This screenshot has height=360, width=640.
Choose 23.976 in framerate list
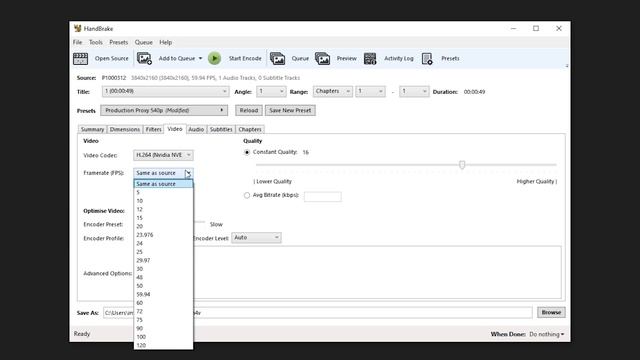click(163, 235)
